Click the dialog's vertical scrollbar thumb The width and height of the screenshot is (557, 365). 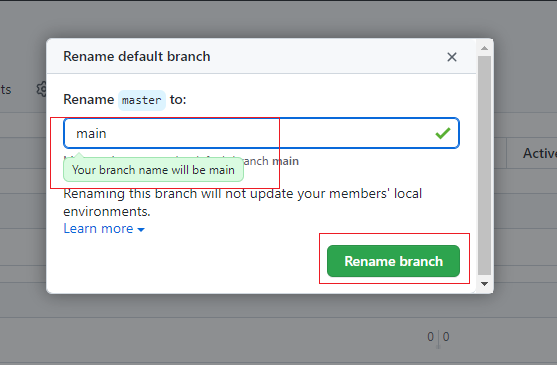point(485,165)
